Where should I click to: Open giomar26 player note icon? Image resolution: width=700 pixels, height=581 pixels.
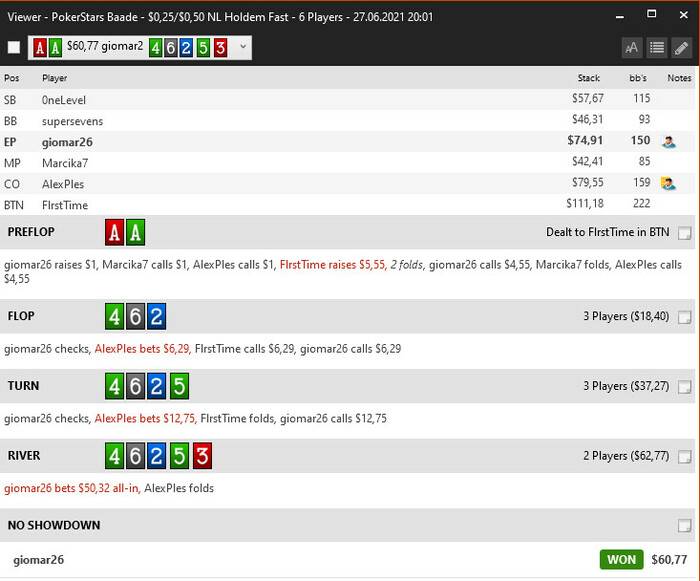point(668,142)
